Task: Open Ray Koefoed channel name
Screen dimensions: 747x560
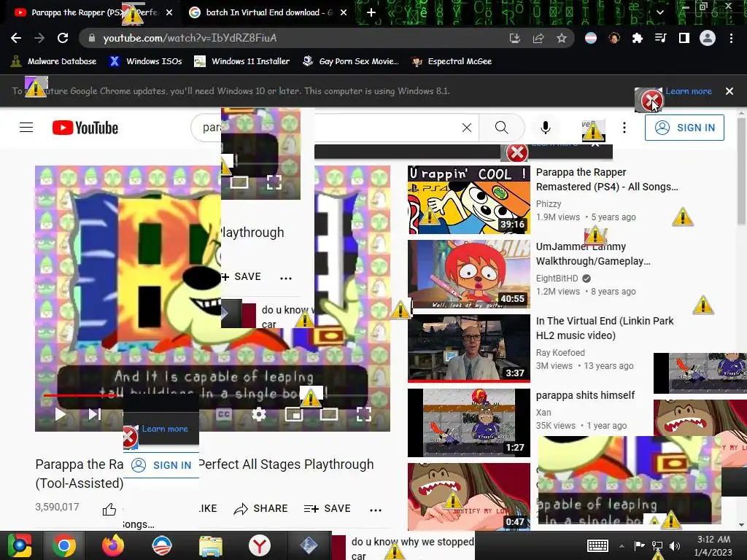Action: pyautogui.click(x=560, y=352)
